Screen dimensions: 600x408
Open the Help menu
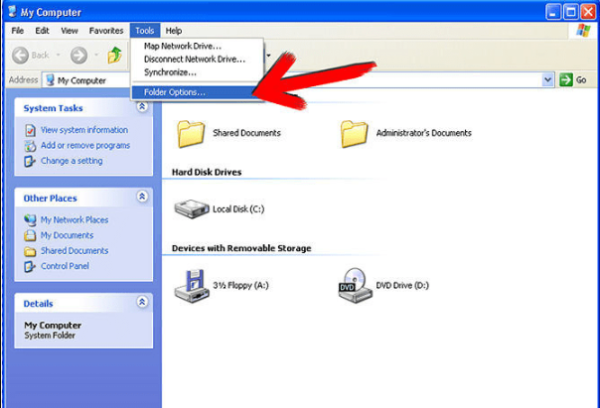(x=174, y=31)
